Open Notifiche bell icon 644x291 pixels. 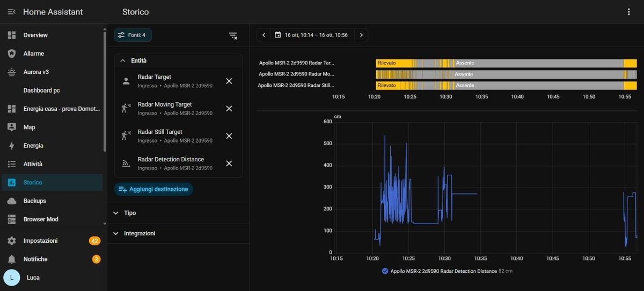click(12, 259)
